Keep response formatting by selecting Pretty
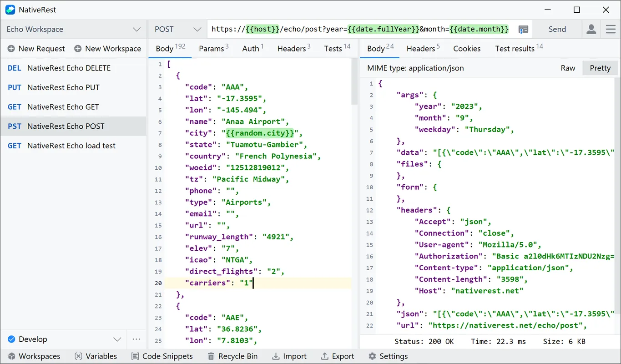 [600, 68]
